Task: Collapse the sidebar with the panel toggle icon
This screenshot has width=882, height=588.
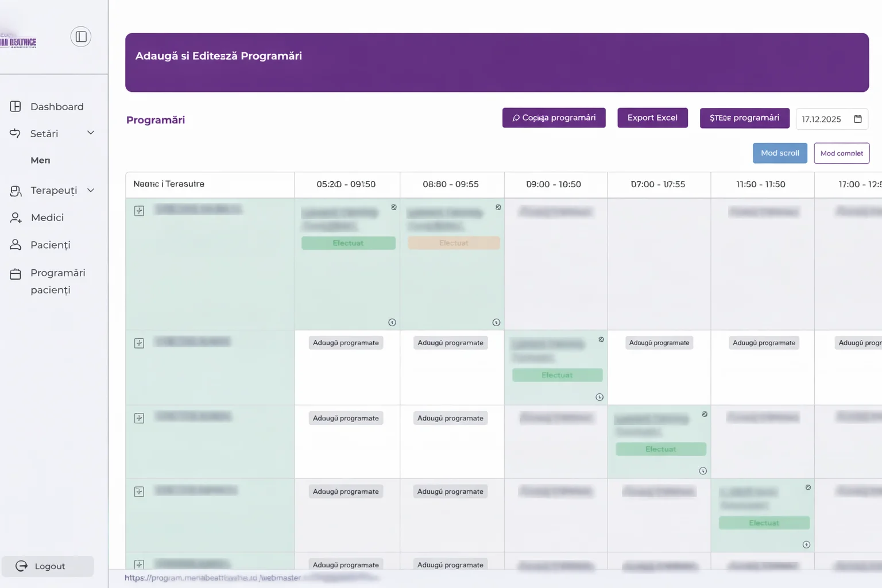Action: tap(81, 37)
